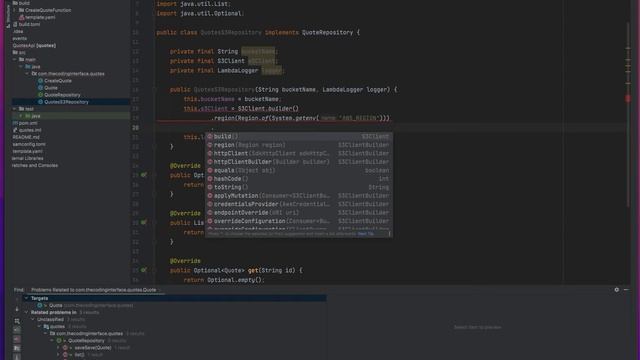This screenshot has width=640, height=360.
Task: Open QuotesS3Repository in the project tree
Action: [x=66, y=102]
